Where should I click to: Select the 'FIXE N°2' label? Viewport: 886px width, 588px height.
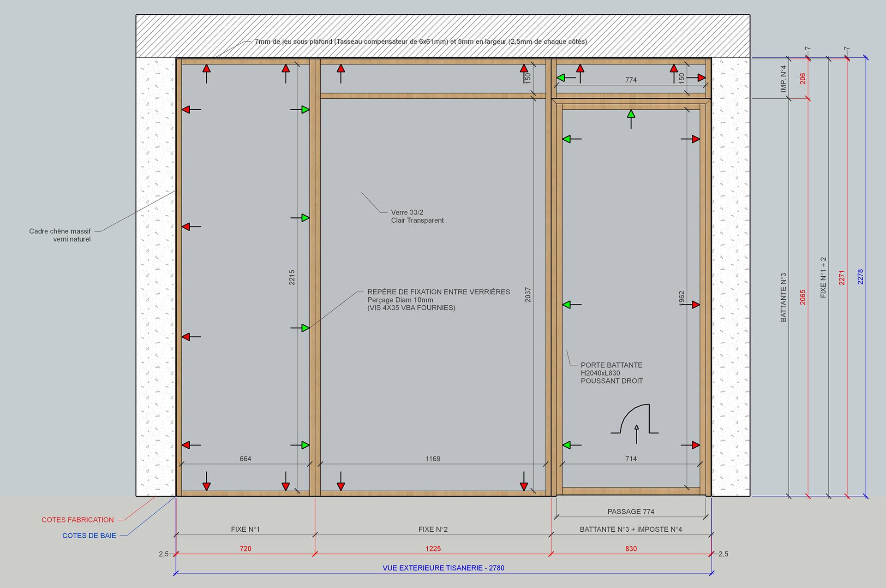point(433,529)
